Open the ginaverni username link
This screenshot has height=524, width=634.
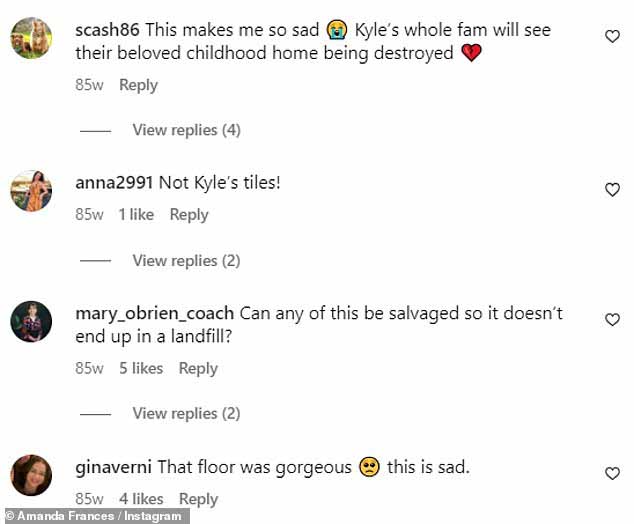pyautogui.click(x=114, y=467)
